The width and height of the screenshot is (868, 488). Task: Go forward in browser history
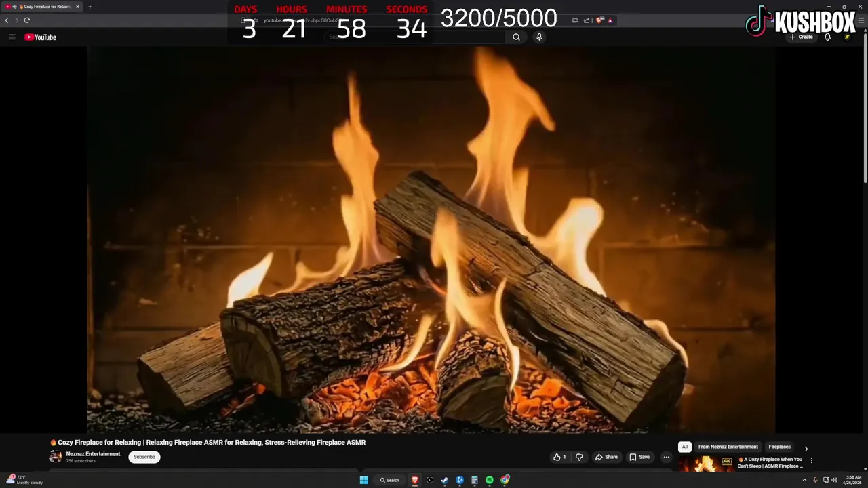(x=17, y=20)
